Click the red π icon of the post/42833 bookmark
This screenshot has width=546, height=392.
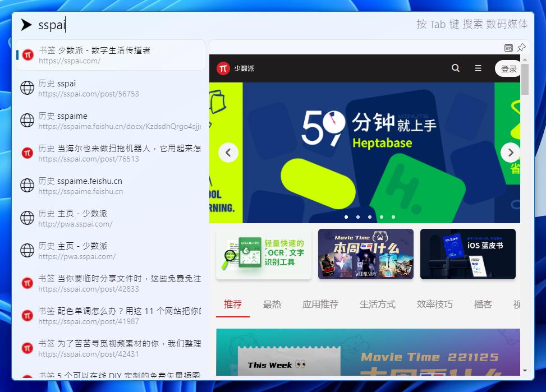point(27,283)
